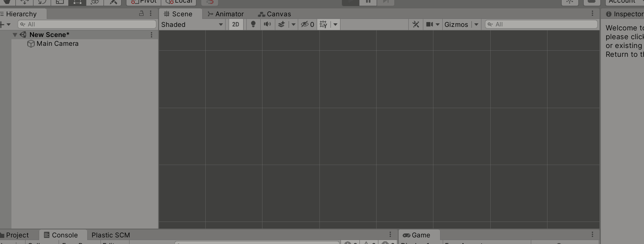The height and width of the screenshot is (244, 644).
Task: Click the scene grid snapping icon
Action: (324, 24)
